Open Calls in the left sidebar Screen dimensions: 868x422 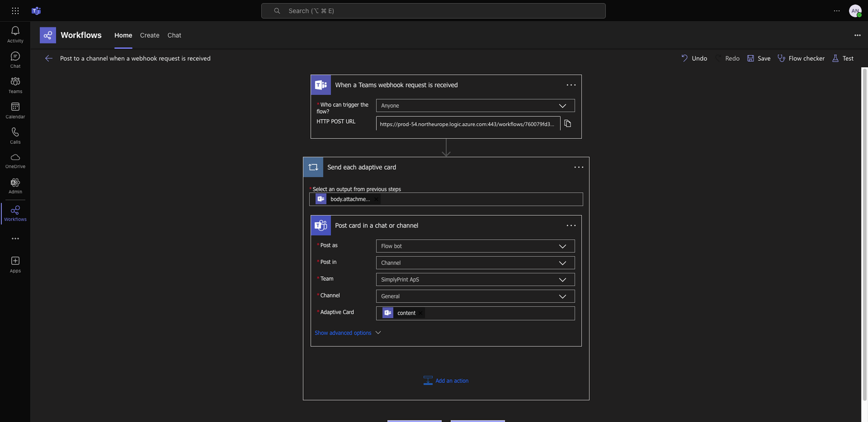tap(15, 136)
